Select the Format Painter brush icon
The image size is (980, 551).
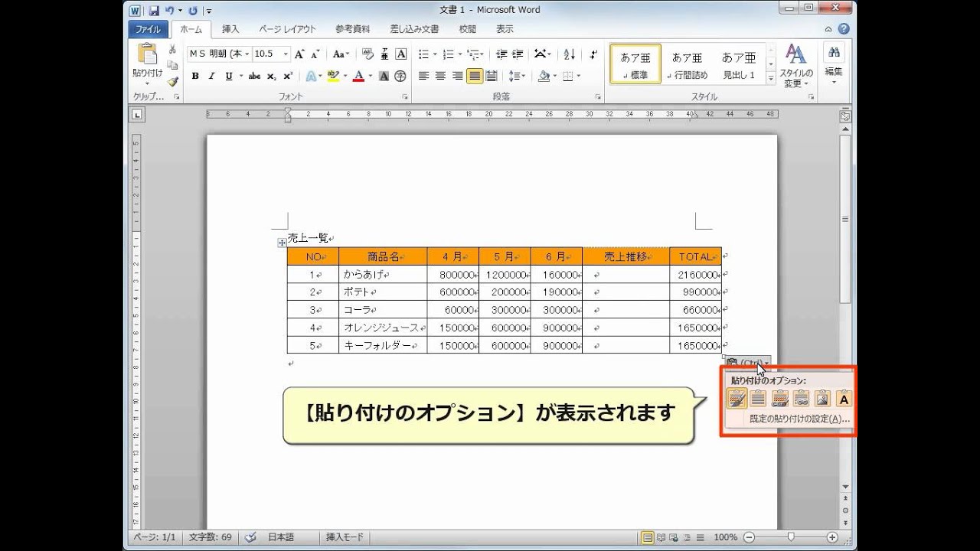click(x=172, y=81)
